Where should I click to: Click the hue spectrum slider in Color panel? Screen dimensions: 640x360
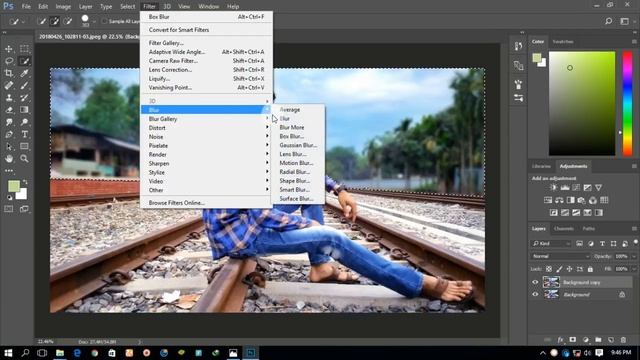tap(627, 103)
